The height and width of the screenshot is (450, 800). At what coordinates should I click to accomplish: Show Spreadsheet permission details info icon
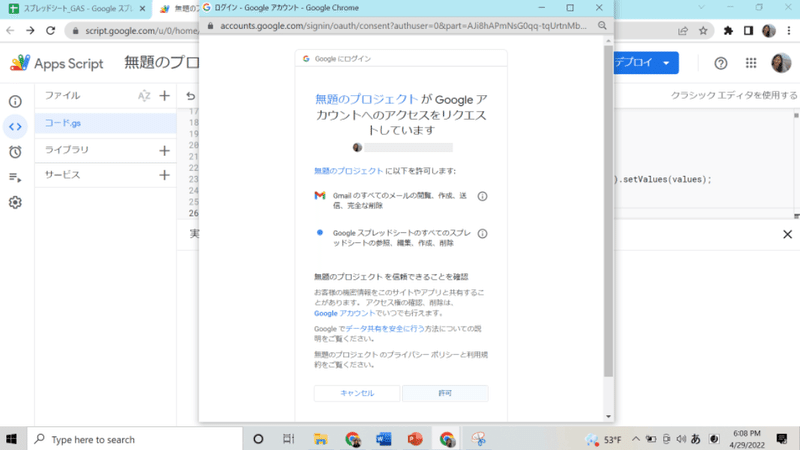(482, 234)
